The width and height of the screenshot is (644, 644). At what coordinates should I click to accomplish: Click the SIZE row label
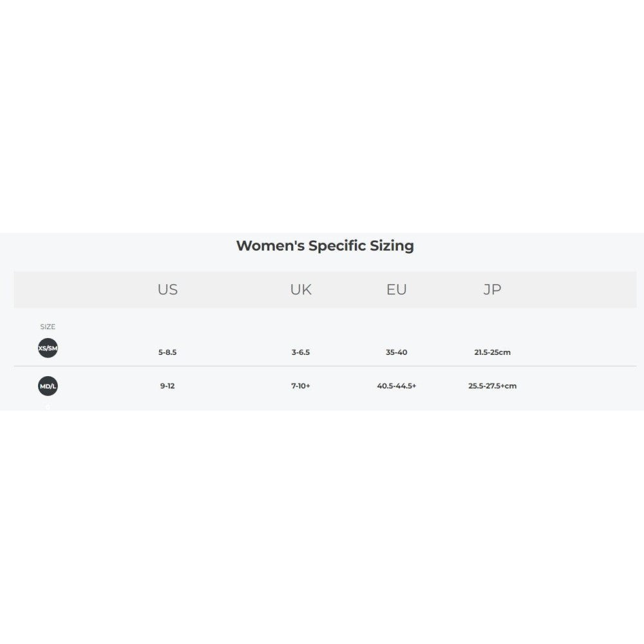(x=48, y=327)
